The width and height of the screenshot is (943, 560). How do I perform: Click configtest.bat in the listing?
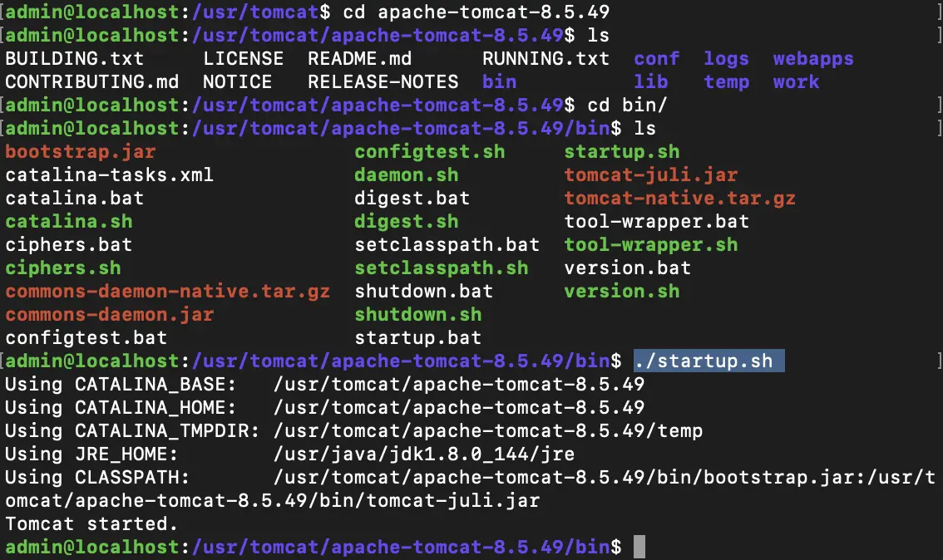point(86,337)
